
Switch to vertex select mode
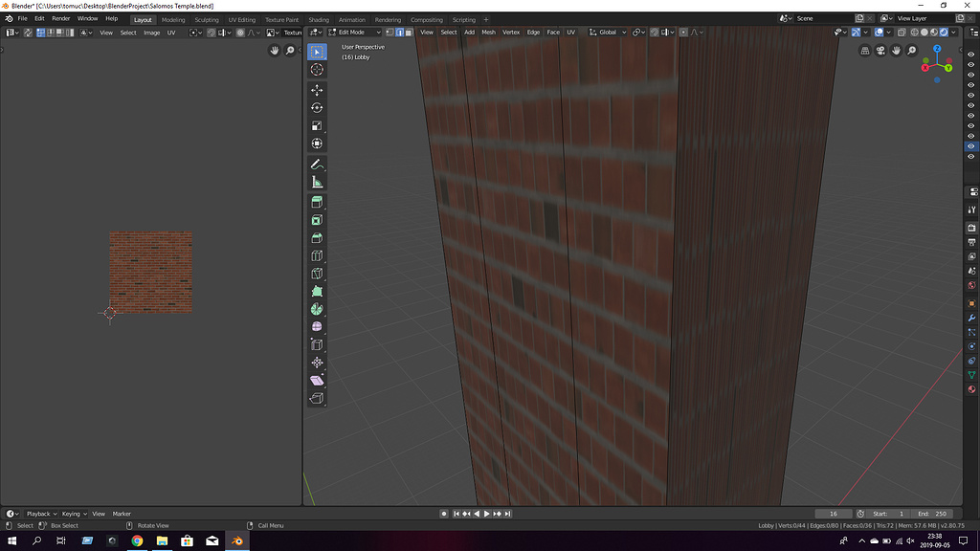(x=390, y=33)
